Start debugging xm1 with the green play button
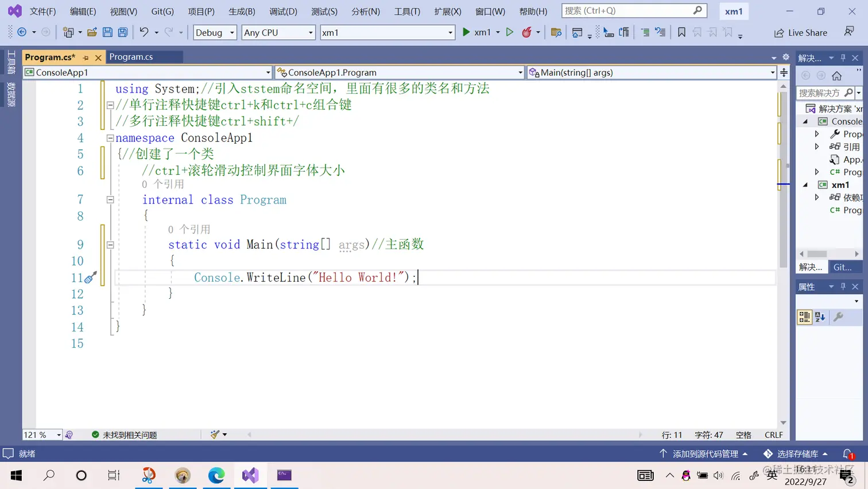Image resolution: width=868 pixels, height=489 pixels. (x=466, y=32)
